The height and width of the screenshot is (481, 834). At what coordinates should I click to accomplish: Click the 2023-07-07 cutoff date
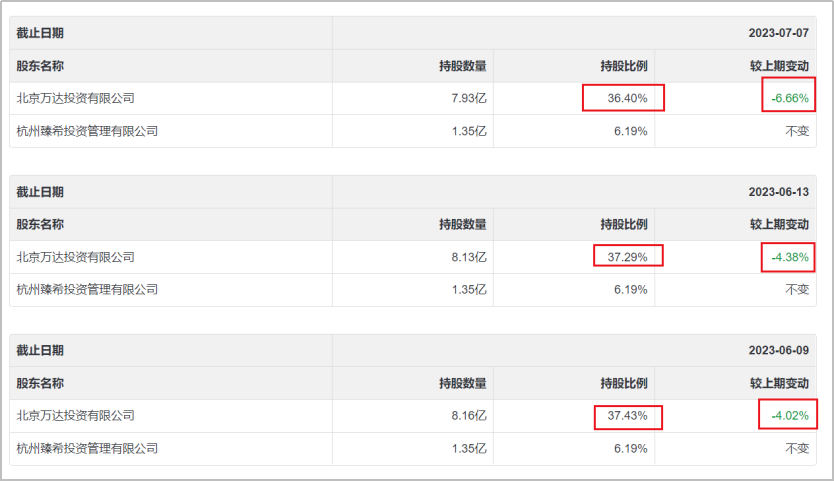tap(779, 33)
